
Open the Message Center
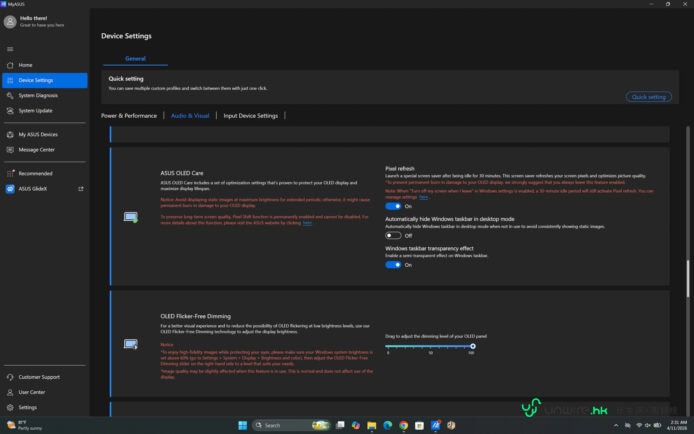44,150
